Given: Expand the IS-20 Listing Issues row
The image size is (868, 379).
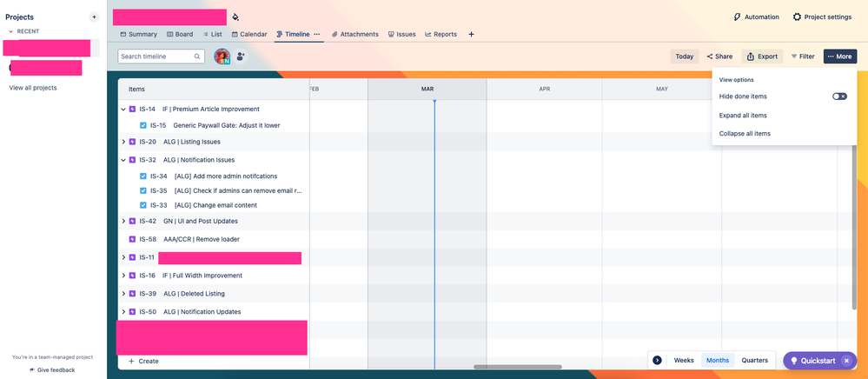Looking at the screenshot, I should [123, 142].
